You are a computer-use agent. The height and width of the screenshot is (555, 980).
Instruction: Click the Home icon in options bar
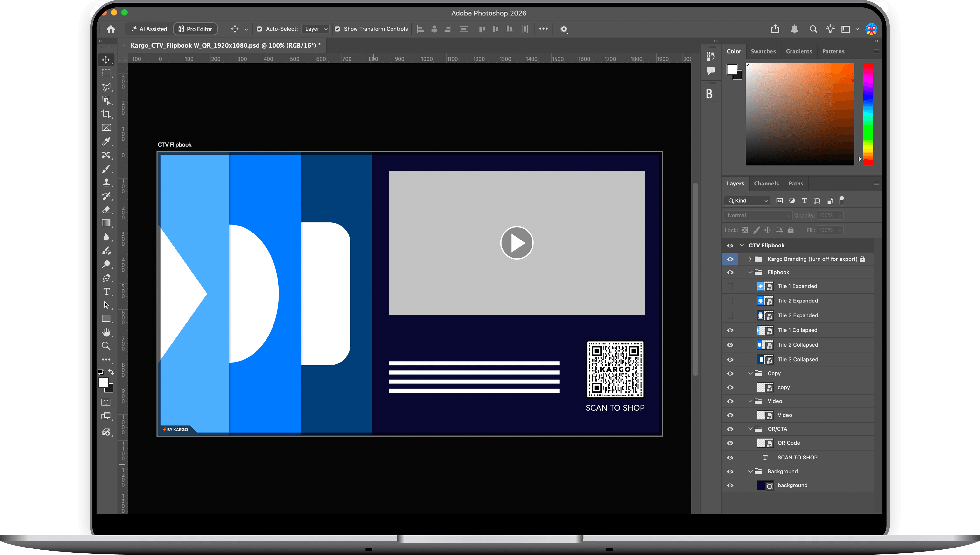111,29
